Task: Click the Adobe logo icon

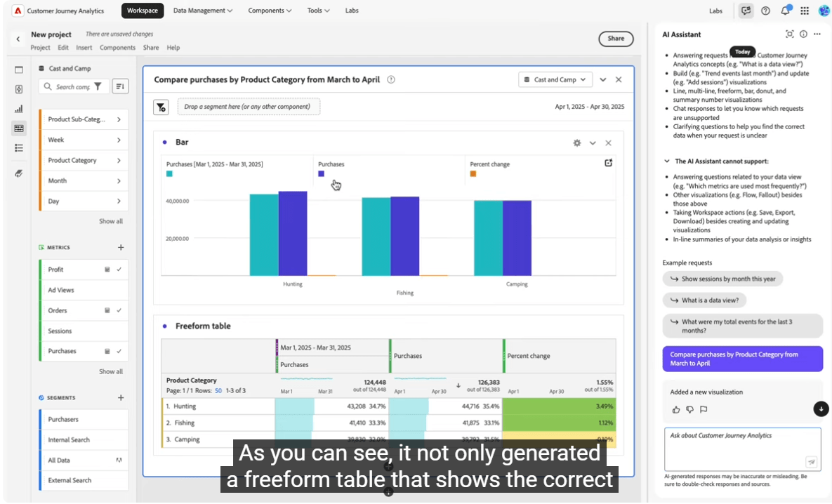Action: (x=18, y=11)
